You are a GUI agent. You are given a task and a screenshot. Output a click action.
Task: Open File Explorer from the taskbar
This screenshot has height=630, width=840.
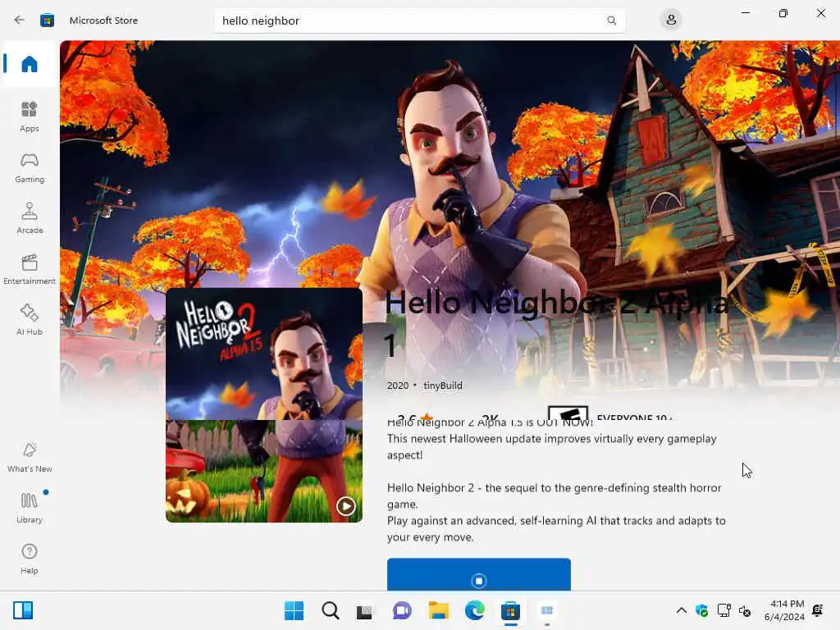click(x=438, y=610)
